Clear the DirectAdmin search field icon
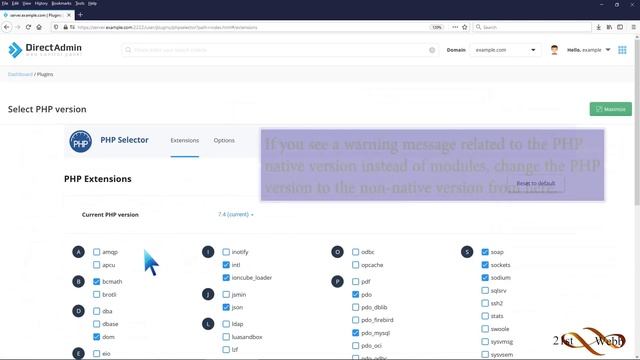The image size is (640, 360). pos(432,50)
